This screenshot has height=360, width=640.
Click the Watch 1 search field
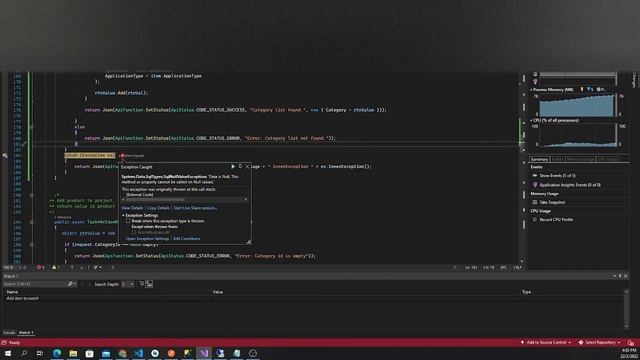point(34,284)
